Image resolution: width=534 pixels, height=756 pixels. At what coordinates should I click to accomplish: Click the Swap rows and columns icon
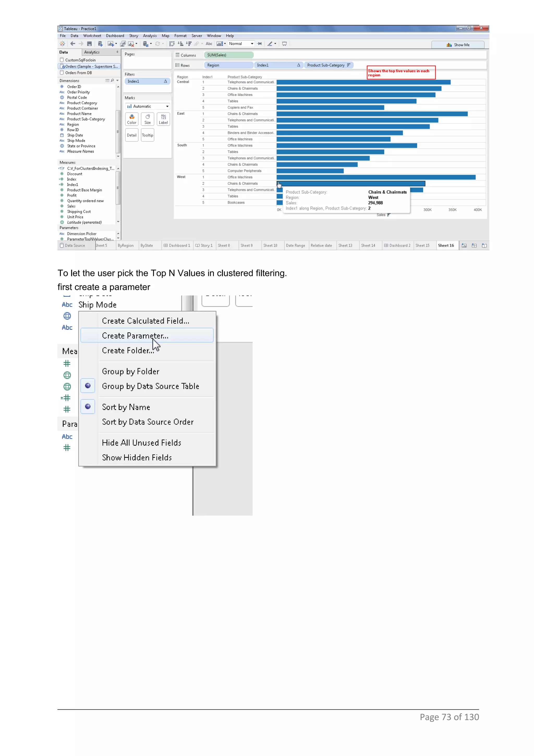[x=172, y=44]
